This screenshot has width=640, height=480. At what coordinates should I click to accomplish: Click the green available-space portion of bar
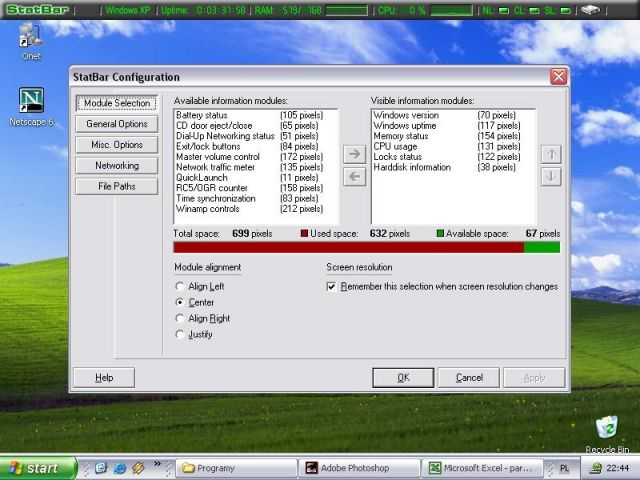(x=542, y=247)
